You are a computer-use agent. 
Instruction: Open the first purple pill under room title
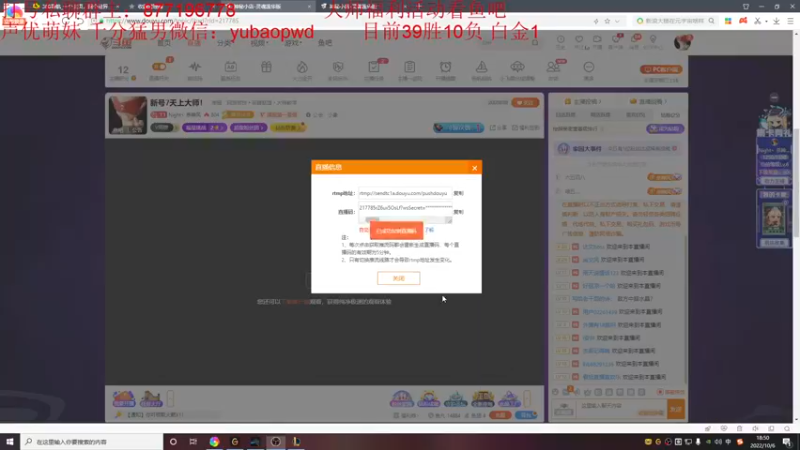tap(205, 128)
